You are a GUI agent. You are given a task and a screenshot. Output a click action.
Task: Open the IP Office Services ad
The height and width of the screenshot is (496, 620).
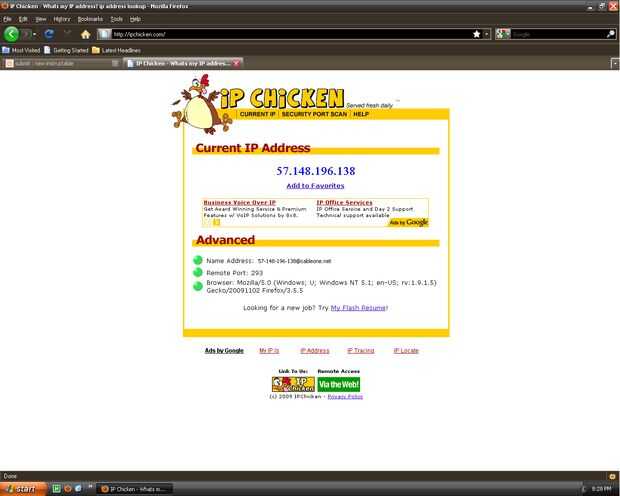344,203
